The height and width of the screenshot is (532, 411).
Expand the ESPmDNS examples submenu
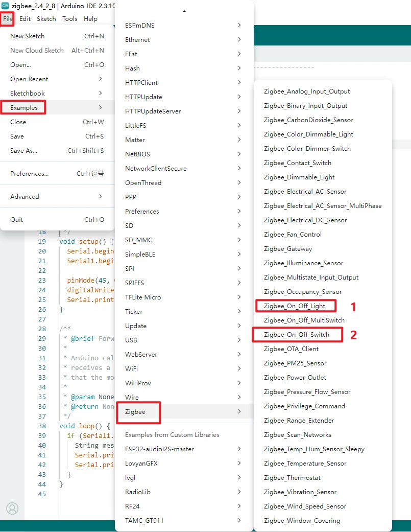tap(184, 25)
